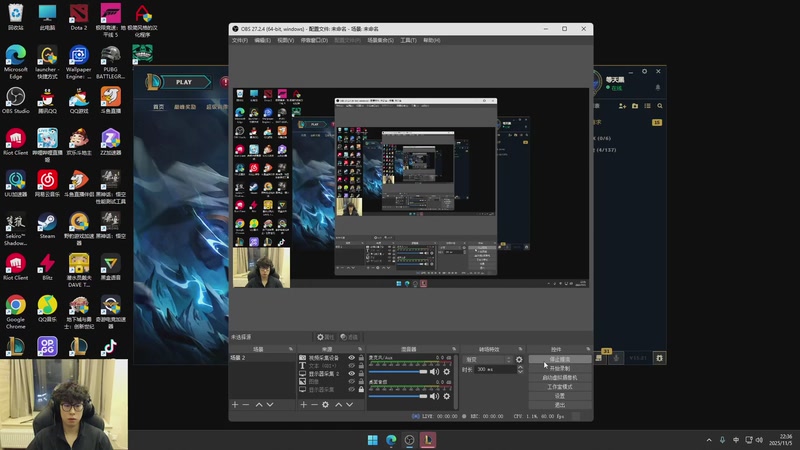Viewport: 800px width, 450px height.
Task: Open 桌面音频 audio settings gear
Action: (x=447, y=396)
